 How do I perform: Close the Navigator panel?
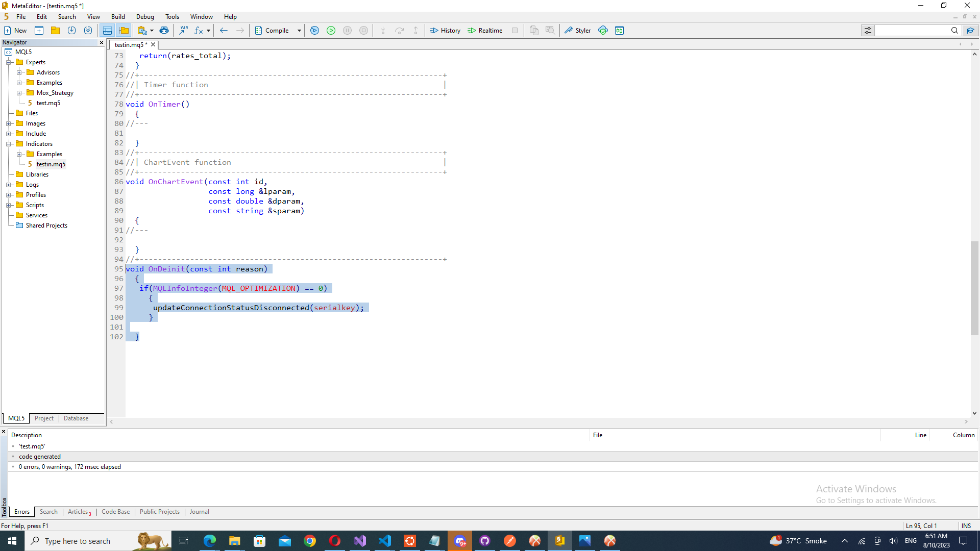[x=101, y=42]
